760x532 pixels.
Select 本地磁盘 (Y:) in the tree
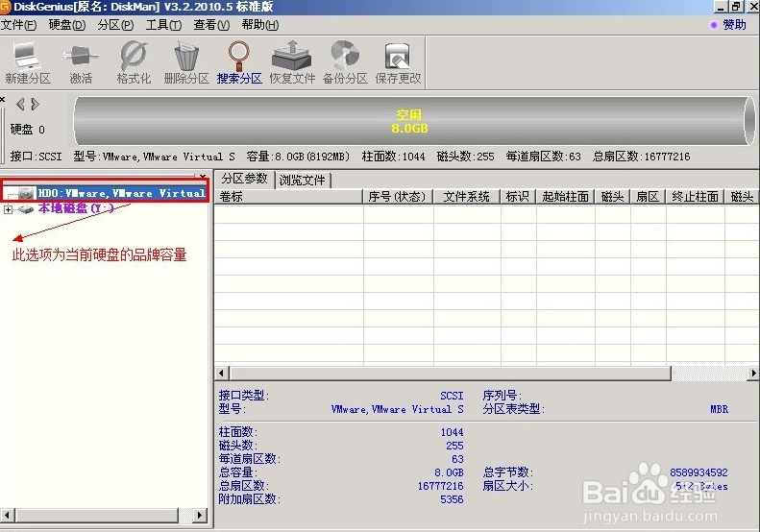point(76,208)
